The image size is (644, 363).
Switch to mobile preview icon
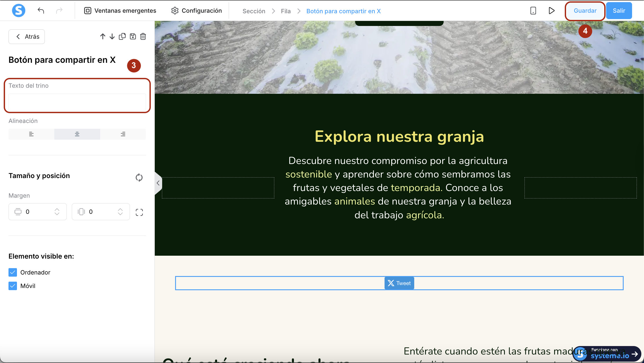(x=533, y=11)
